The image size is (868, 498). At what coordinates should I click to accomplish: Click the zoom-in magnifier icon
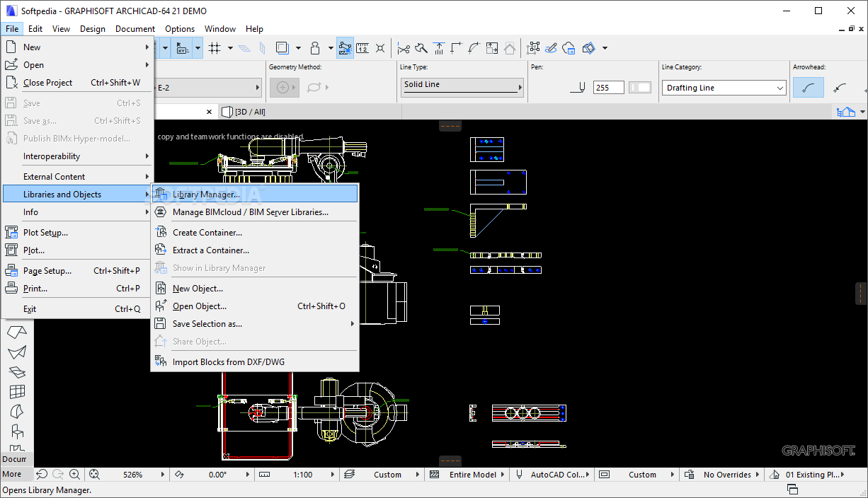click(x=74, y=475)
